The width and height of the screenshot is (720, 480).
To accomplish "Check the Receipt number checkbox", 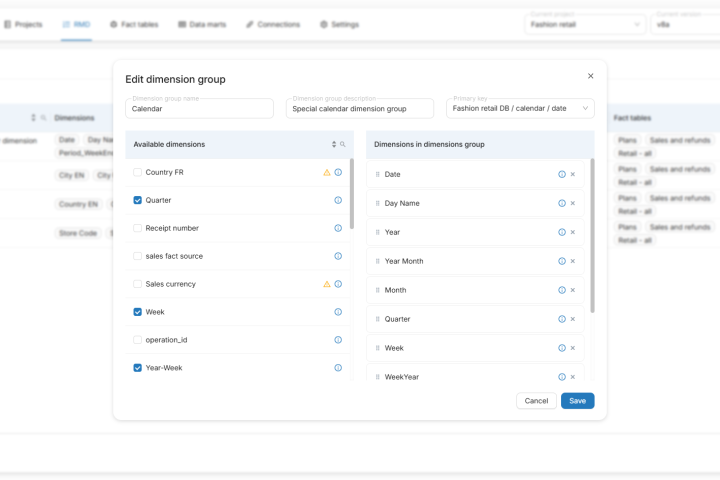I will 137,228.
